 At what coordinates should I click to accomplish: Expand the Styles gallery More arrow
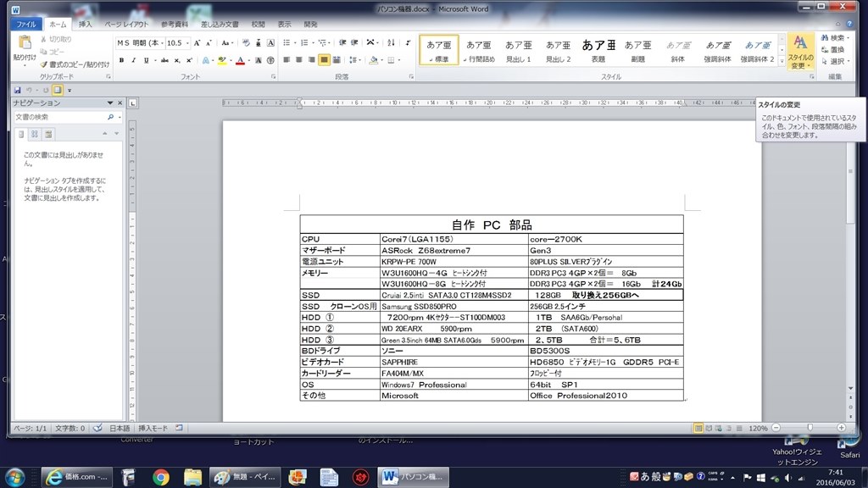(782, 62)
